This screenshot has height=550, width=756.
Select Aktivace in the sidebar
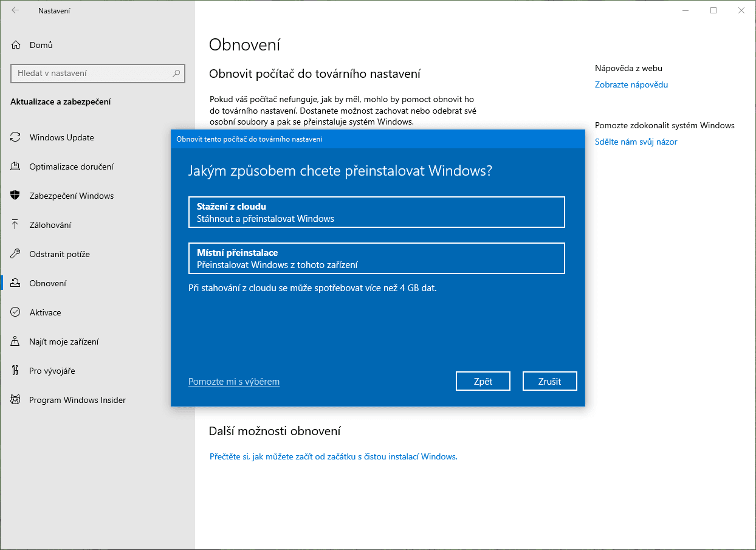tap(49, 312)
